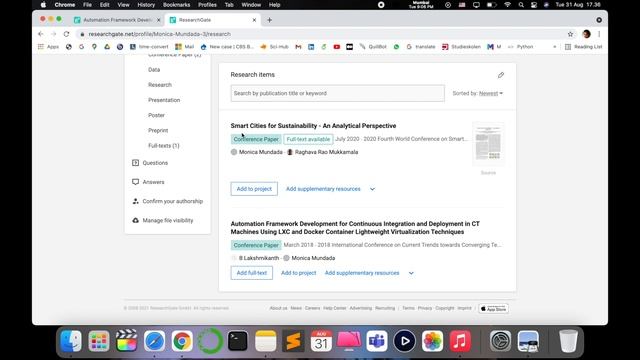Open the YouTube bookmark icon
This screenshot has height=360, width=640.
click(x=337, y=47)
